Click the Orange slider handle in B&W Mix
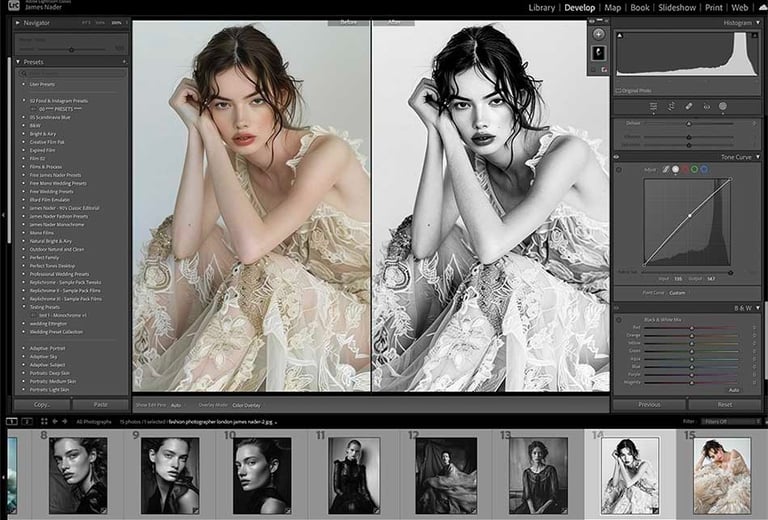This screenshot has height=520, width=768. [x=692, y=335]
